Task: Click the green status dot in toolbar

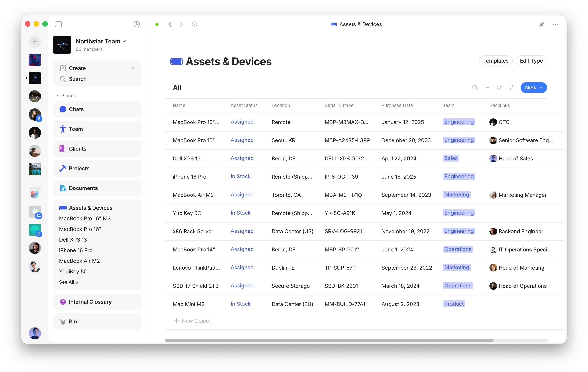Action: click(157, 24)
